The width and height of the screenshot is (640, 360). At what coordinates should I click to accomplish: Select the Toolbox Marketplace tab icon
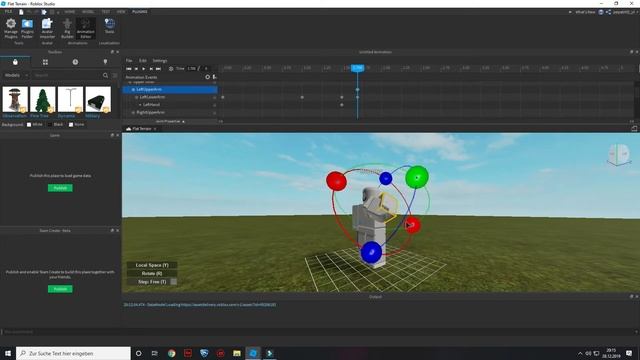(x=15, y=62)
